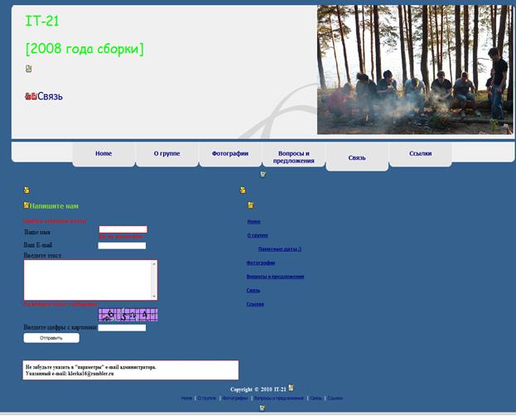Open the Home tab in the navigation bar
516x420 pixels.
(104, 154)
